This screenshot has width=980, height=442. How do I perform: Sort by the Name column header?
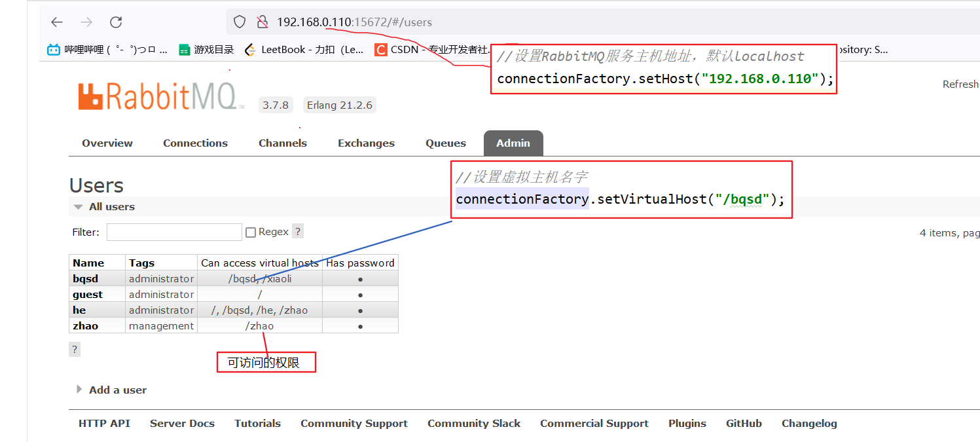88,263
